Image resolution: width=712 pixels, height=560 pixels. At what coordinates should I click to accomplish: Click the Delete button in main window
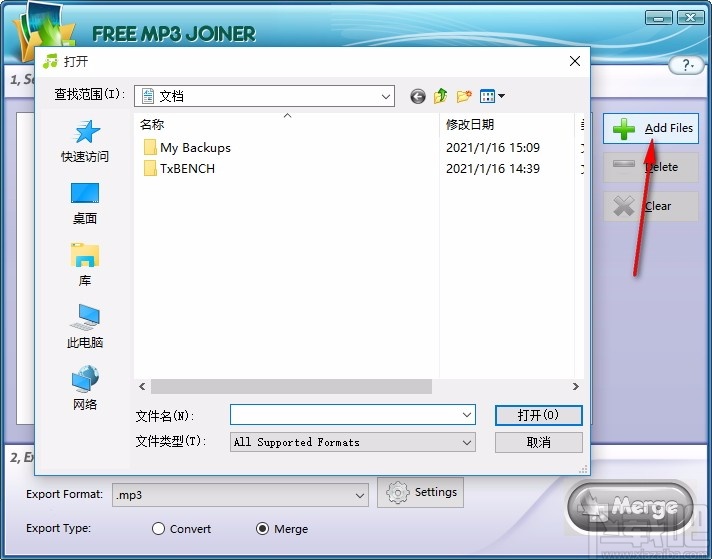(651, 167)
